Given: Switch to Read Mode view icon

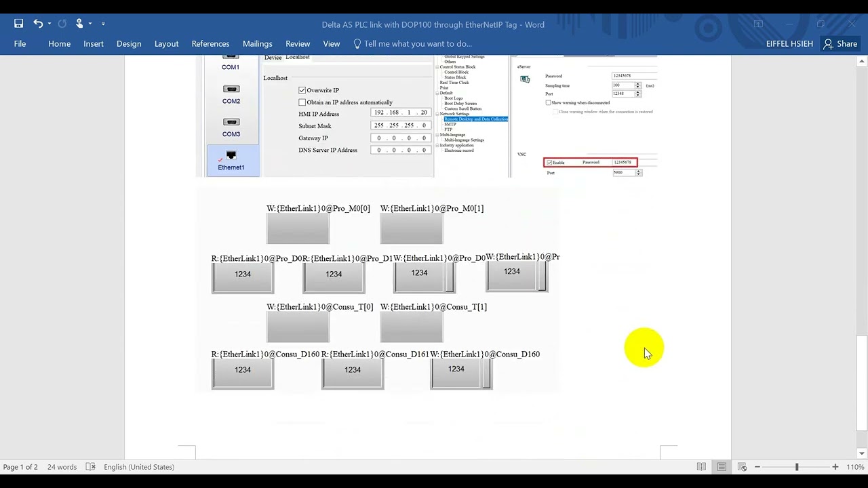Looking at the screenshot, I should 701,467.
